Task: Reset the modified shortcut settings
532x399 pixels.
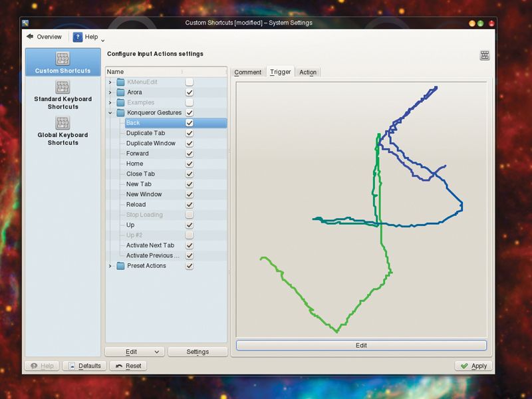Action: [128, 365]
